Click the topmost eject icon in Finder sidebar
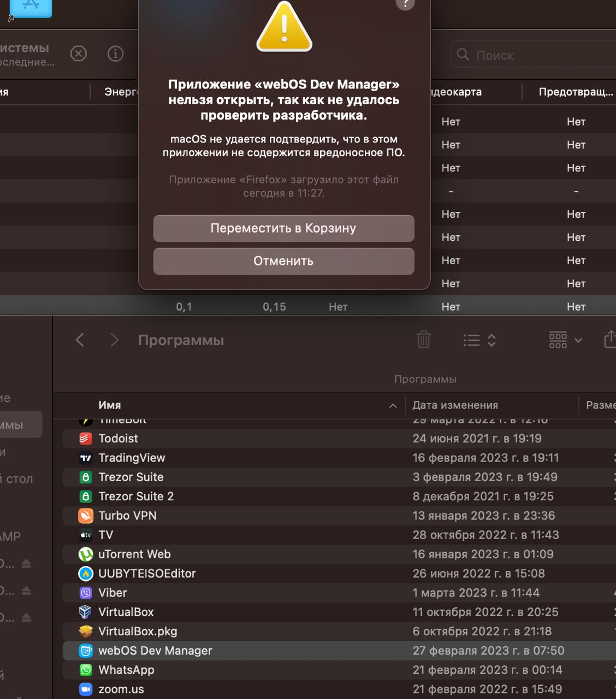The width and height of the screenshot is (616, 699). coord(26,564)
